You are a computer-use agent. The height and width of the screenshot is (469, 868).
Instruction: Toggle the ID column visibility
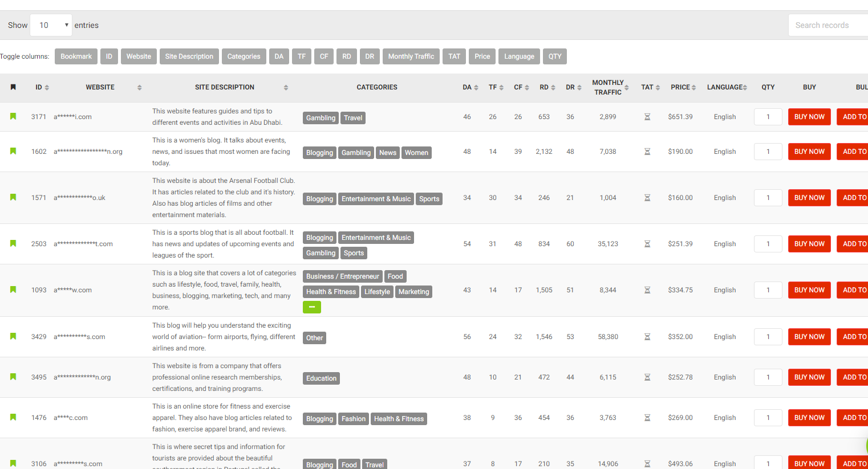pos(109,56)
